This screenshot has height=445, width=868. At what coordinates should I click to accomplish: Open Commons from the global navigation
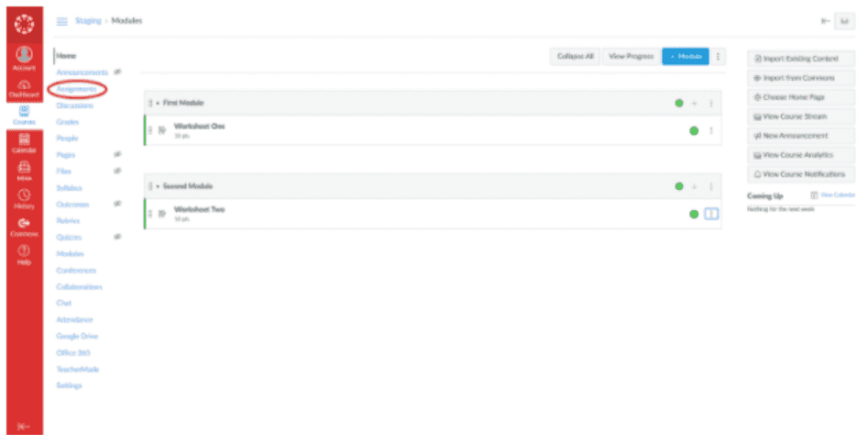[x=25, y=228]
